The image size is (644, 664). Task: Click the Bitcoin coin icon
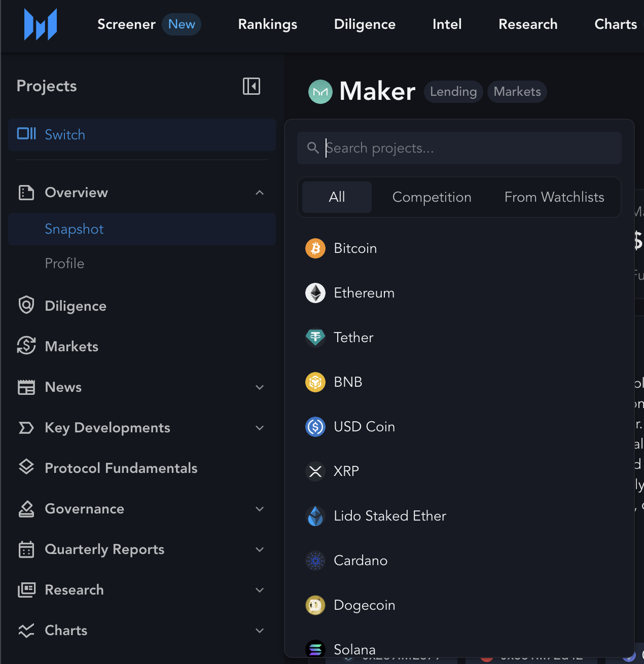[315, 248]
